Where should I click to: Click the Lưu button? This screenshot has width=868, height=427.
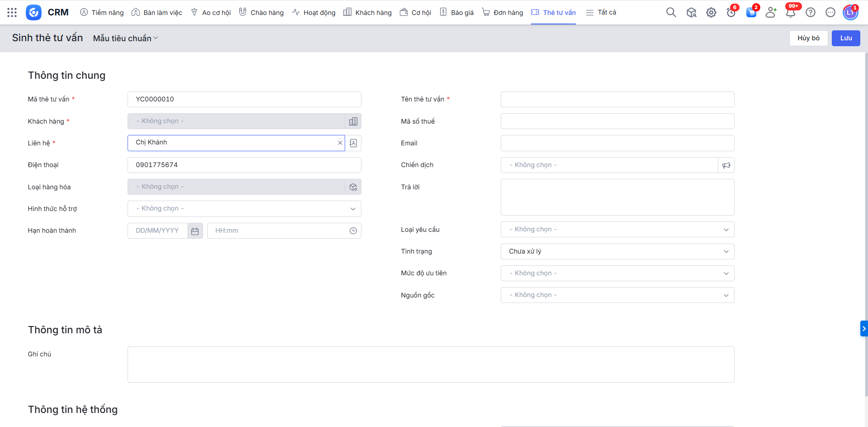pos(845,38)
